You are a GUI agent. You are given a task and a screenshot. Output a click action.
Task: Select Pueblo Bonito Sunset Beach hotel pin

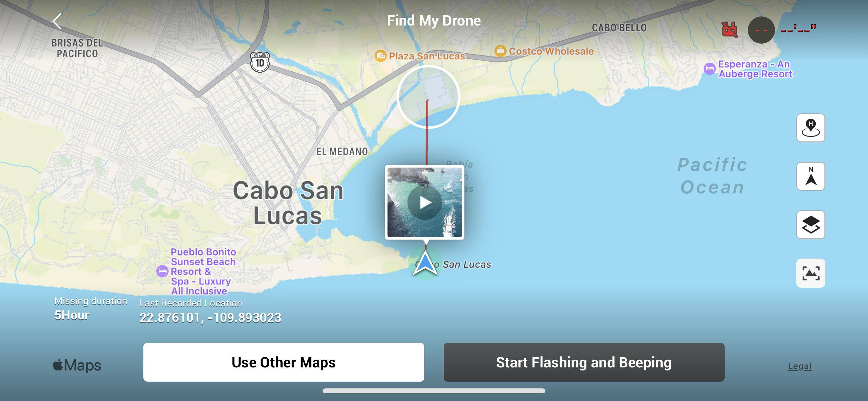162,271
